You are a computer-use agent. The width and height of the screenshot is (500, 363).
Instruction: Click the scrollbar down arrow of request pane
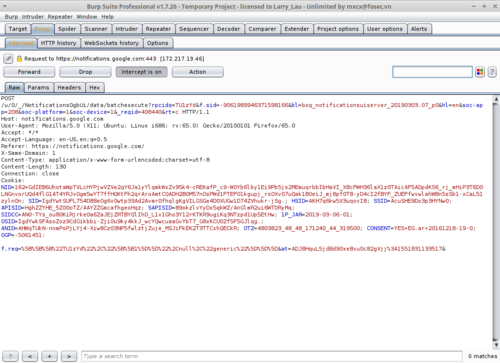pos(496,345)
